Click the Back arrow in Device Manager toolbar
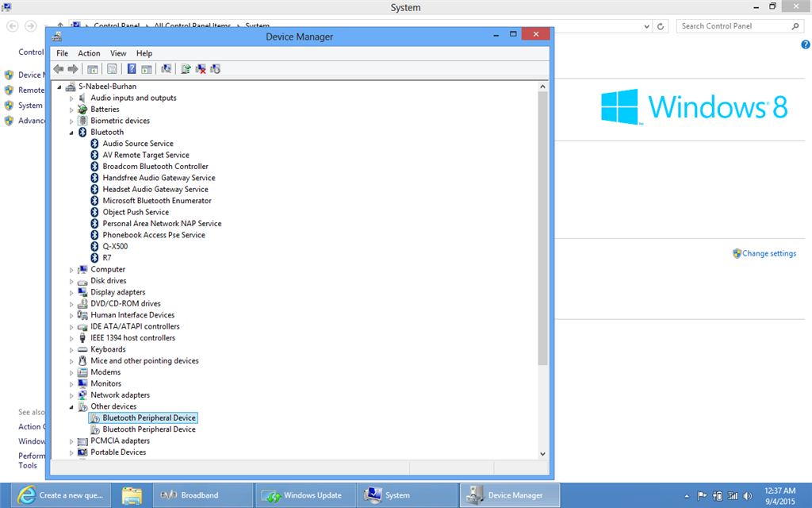Viewport: 812px width, 508px height. [59, 69]
